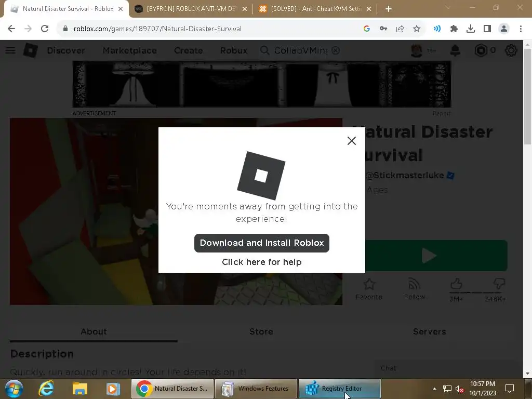Report the advertisement

[x=442, y=113]
